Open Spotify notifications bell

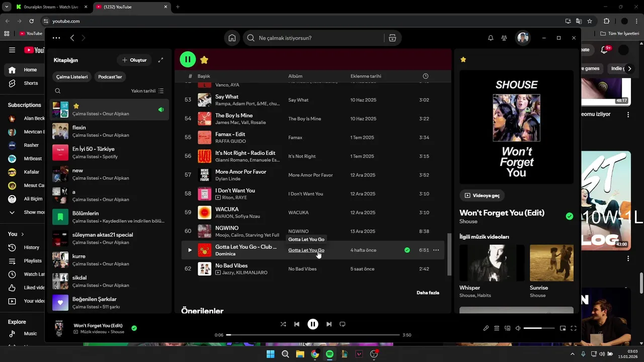[x=491, y=38]
